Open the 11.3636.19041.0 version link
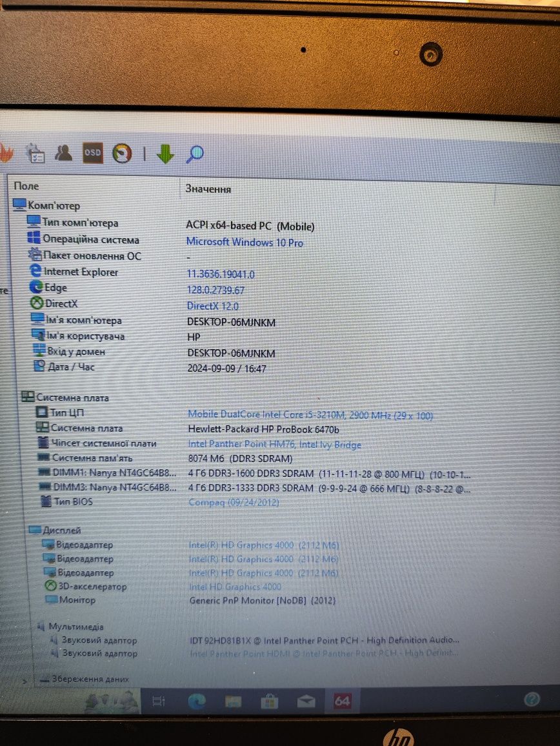Viewport: 560px width, 746px height. click(220, 274)
